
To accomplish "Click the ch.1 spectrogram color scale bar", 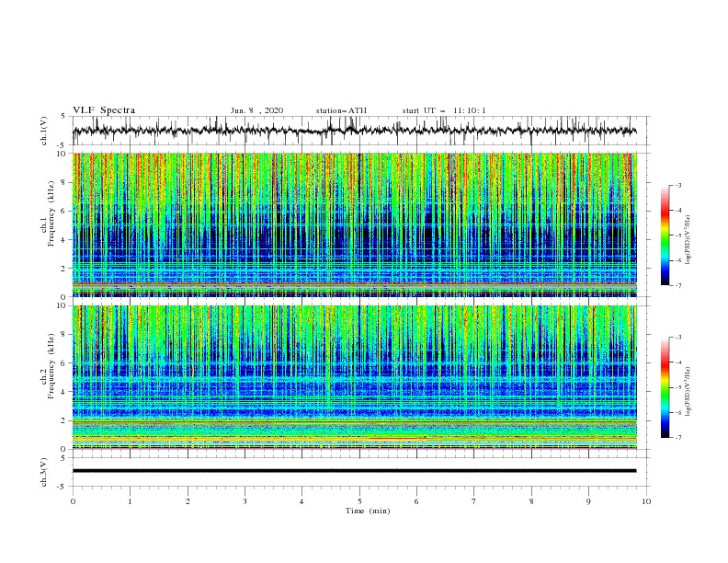I will (x=665, y=235).
